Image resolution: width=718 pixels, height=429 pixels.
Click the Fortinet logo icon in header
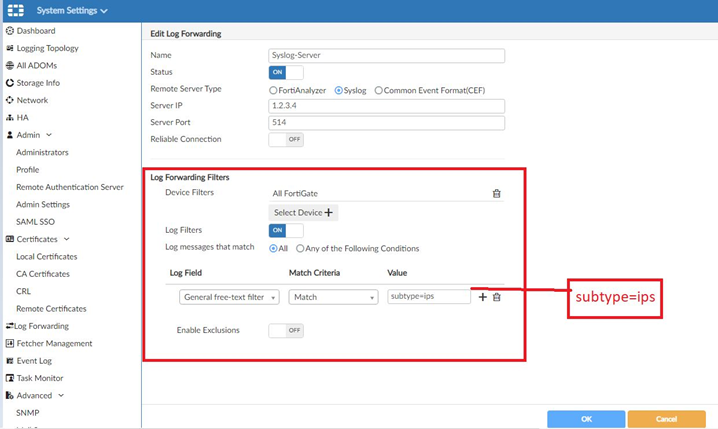tap(14, 11)
